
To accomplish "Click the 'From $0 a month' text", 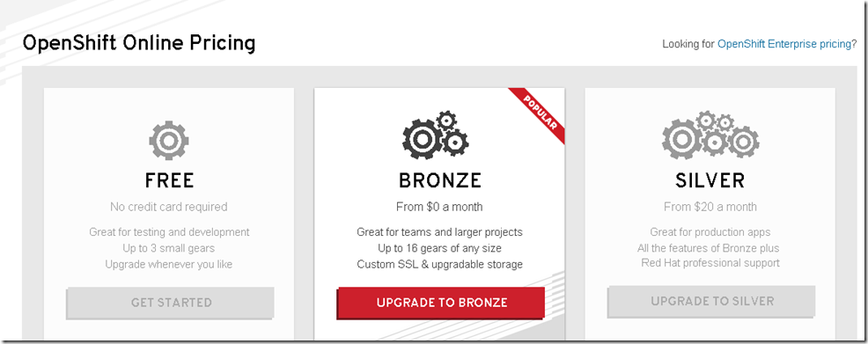I will tap(439, 207).
